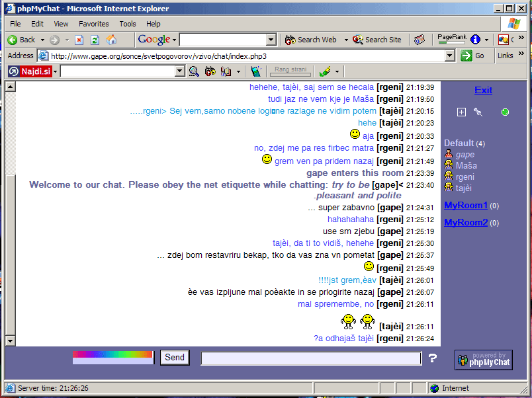Viewport: 532px width, 398px height.
Task: Click the pin icon in chat sidebar
Action: (478, 112)
